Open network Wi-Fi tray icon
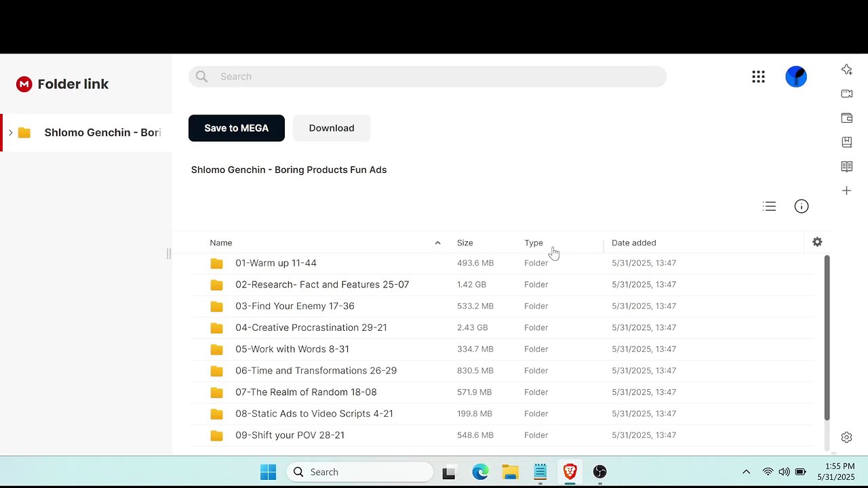This screenshot has width=868, height=488. coord(768,472)
